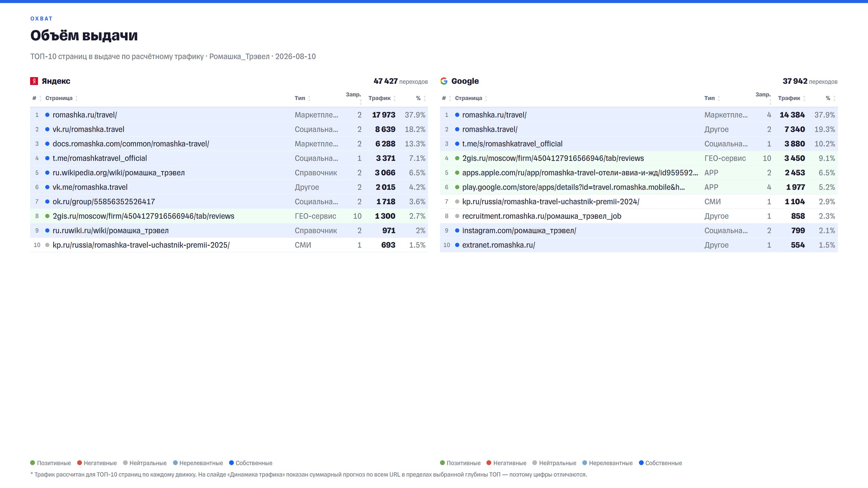The width and height of the screenshot is (868, 488).
Task: Select Позитивные legend label under Google table
Action: click(x=464, y=463)
